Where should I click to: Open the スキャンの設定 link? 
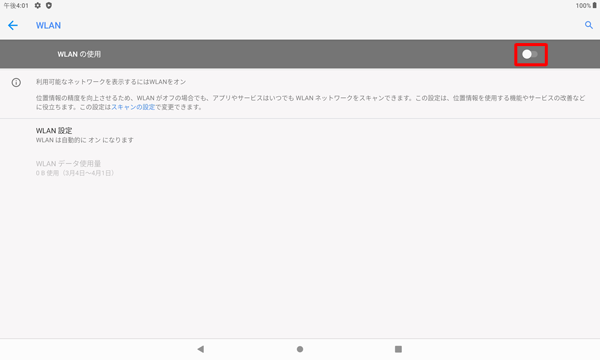(133, 107)
